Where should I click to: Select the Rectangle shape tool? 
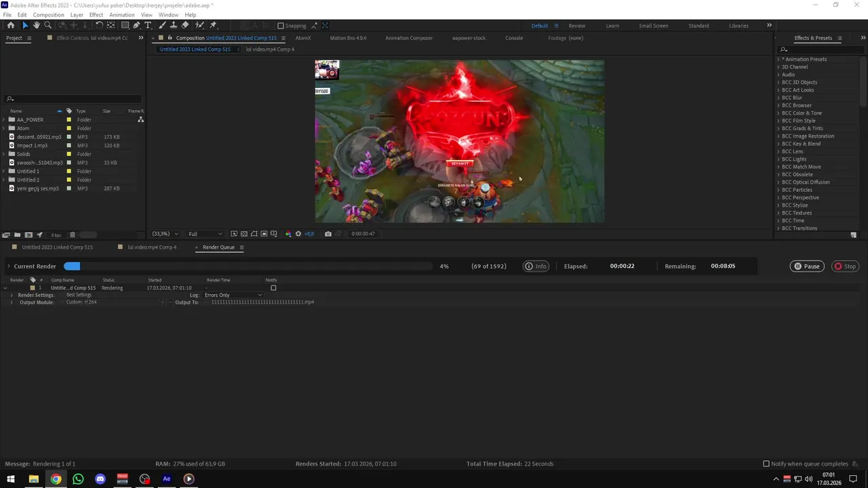(x=125, y=25)
